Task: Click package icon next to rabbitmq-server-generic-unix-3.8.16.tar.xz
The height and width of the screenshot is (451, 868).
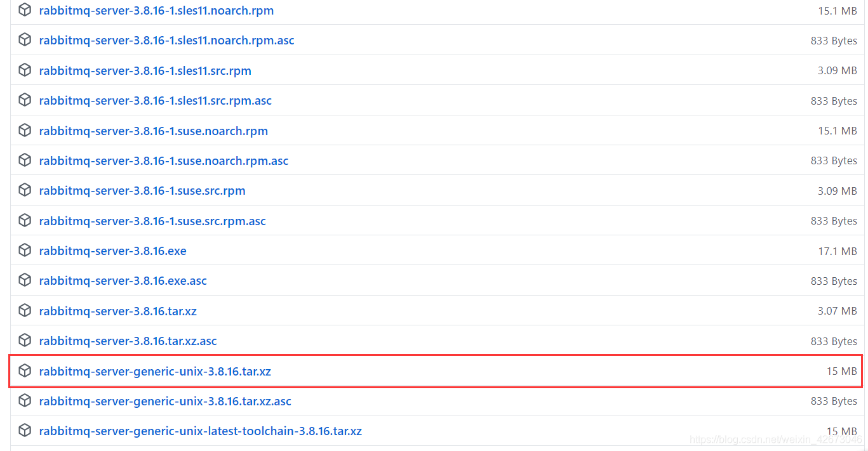Action: click(x=25, y=371)
